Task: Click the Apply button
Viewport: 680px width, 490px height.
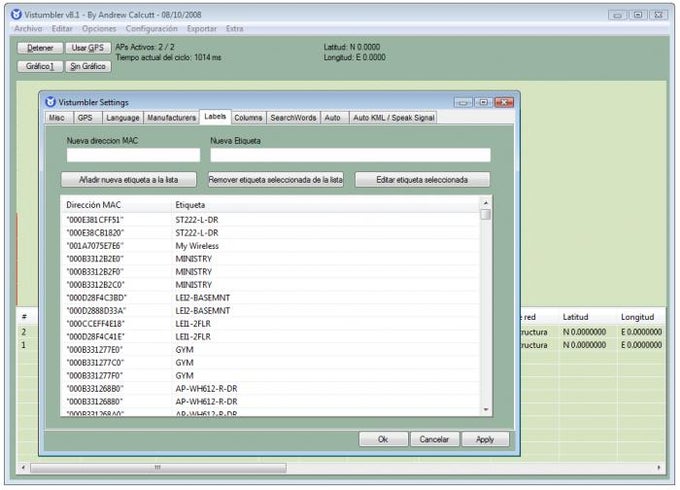Action: (x=485, y=439)
